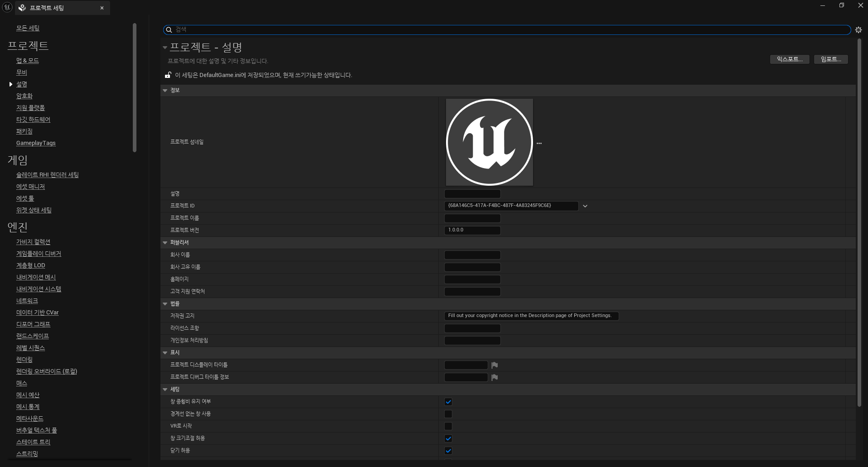
Task: Open 메타사운드 settings
Action: [x=30, y=419]
